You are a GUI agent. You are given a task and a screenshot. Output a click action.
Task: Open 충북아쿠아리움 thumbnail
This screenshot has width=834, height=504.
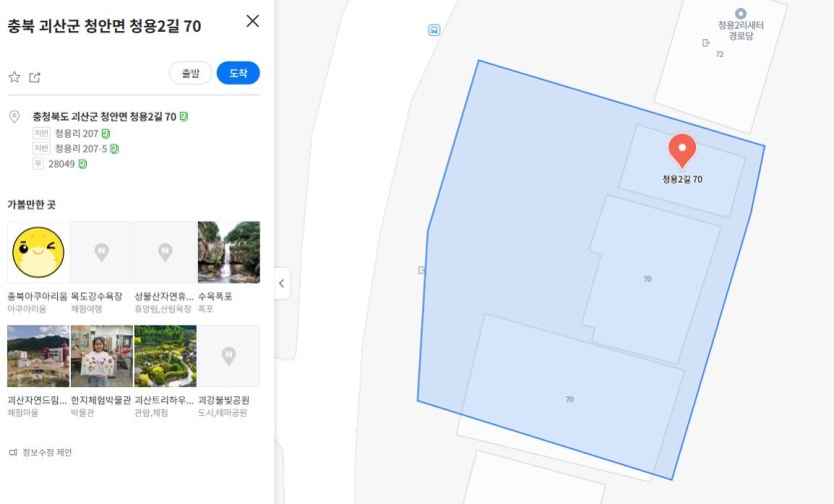38,252
